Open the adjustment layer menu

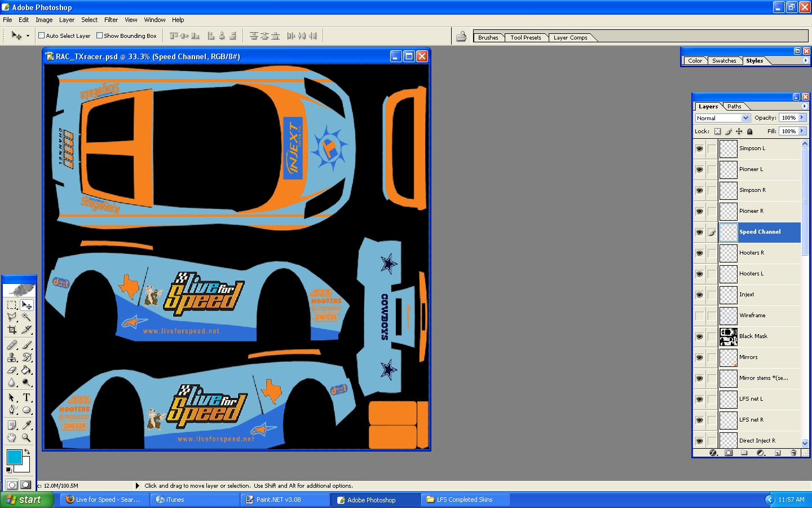(761, 453)
